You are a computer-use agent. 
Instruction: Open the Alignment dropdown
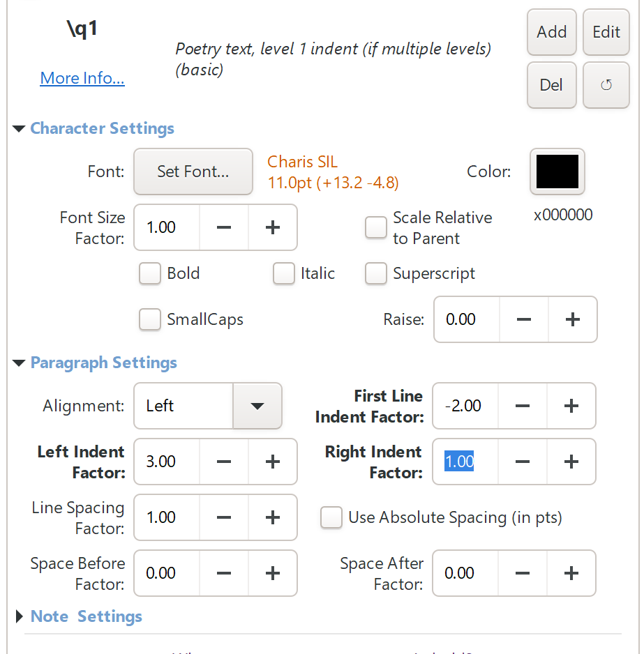[x=257, y=406]
